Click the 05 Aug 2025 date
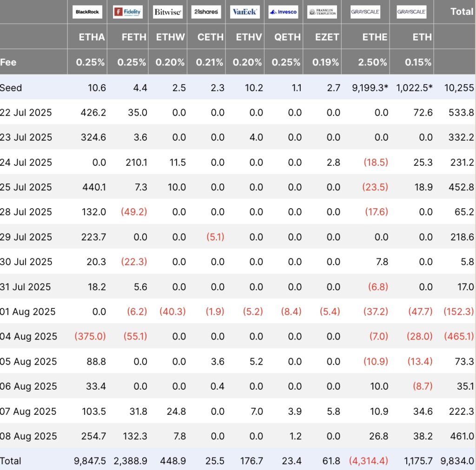This screenshot has height=470, width=476. pos(28,362)
